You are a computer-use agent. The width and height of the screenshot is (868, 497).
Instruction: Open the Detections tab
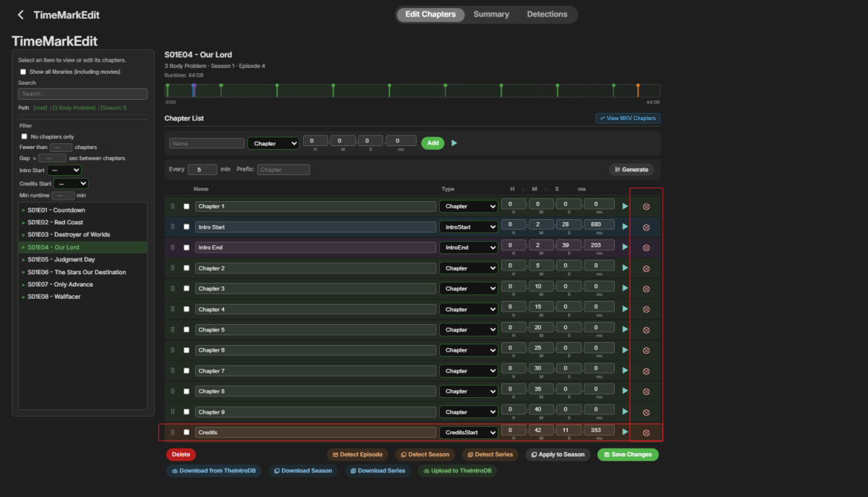pyautogui.click(x=547, y=14)
